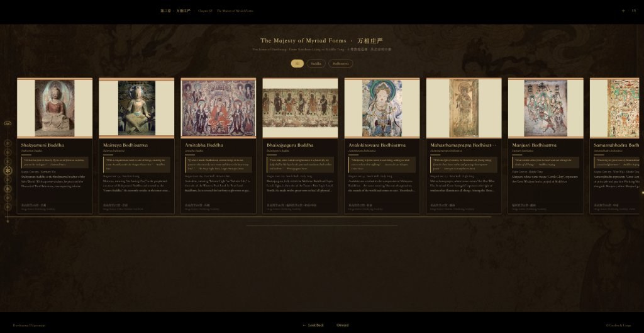Click the Chapter III Majesty of Myriad Forms label

pos(226,11)
